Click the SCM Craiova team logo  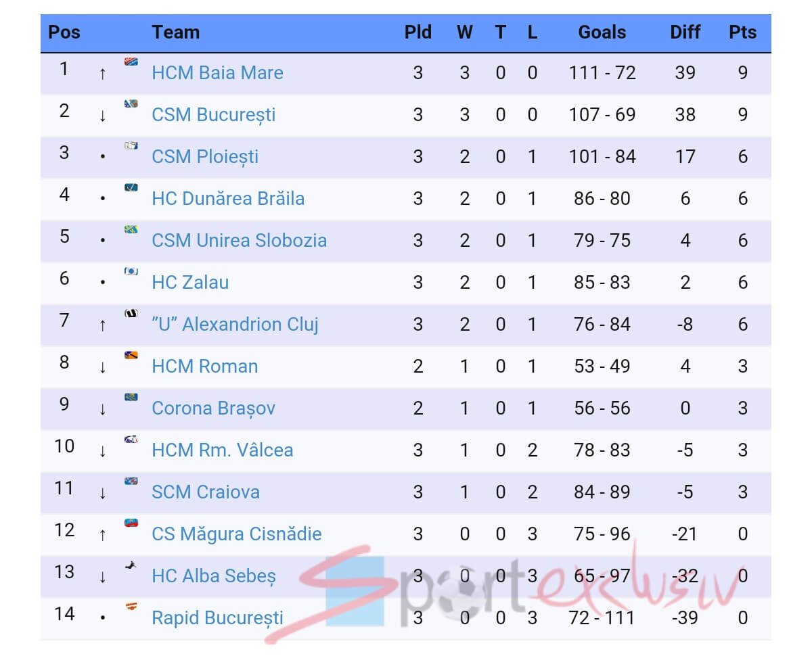131,482
